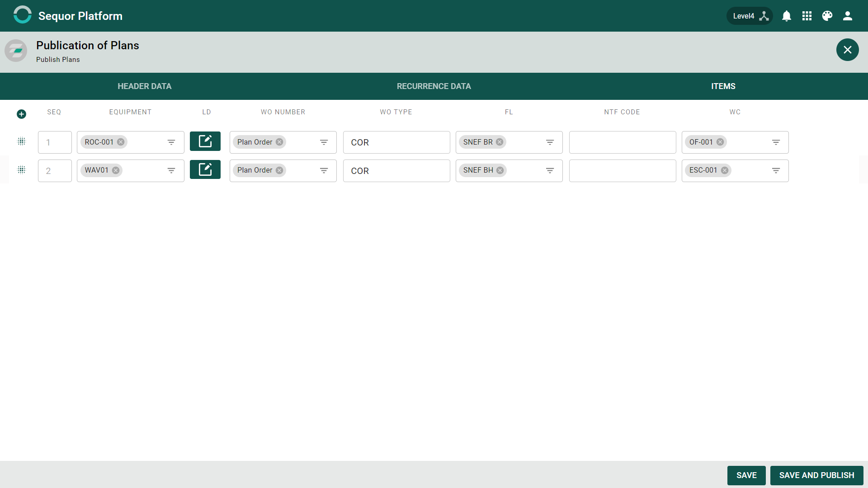
Task: Grab the drag handle of row 2
Action: 21,170
